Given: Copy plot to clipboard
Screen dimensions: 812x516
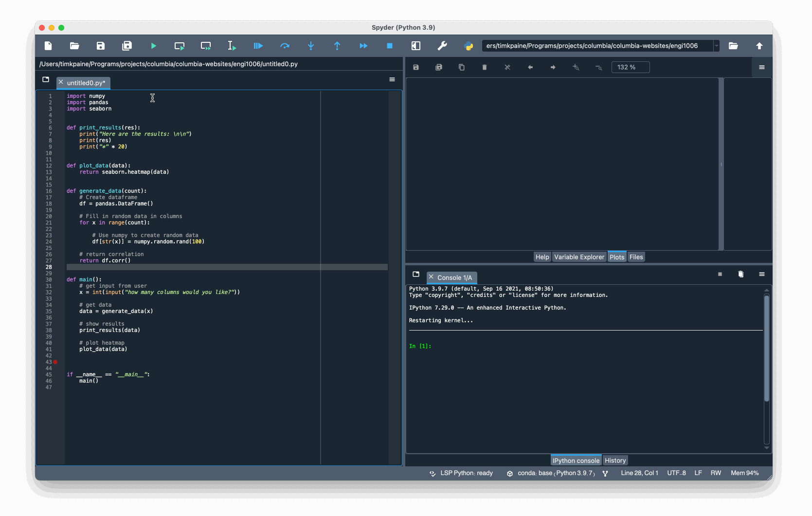Looking at the screenshot, I should (462, 67).
